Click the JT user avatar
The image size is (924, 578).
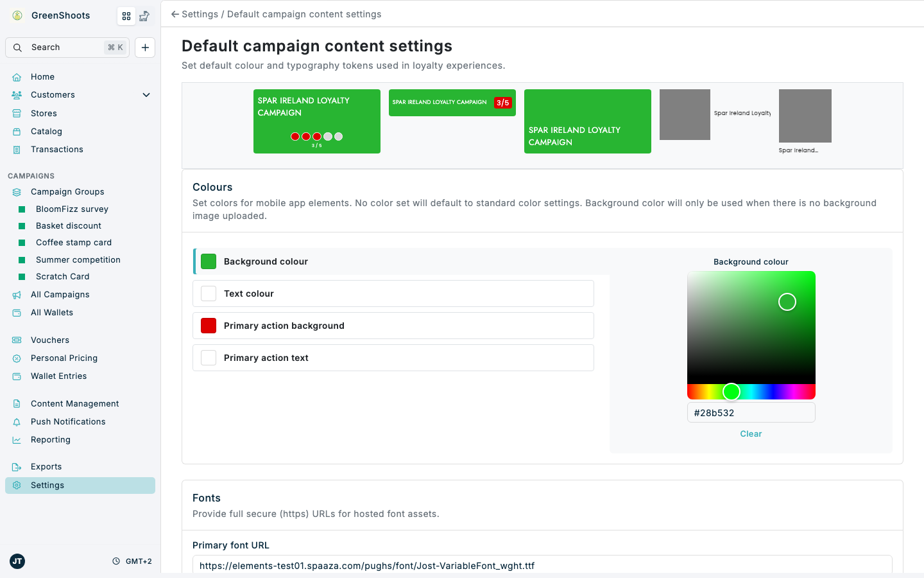17,561
